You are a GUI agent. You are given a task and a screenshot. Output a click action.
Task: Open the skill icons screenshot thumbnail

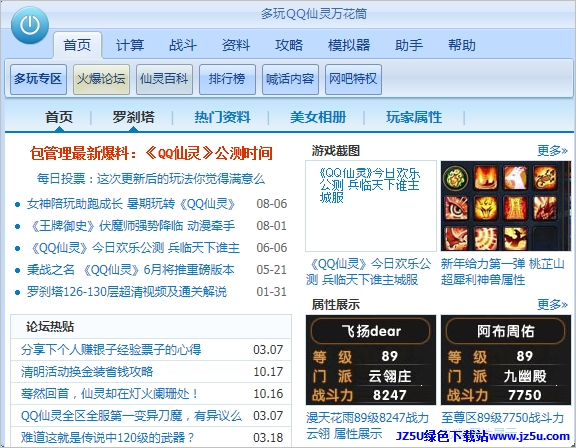pyautogui.click(x=506, y=206)
